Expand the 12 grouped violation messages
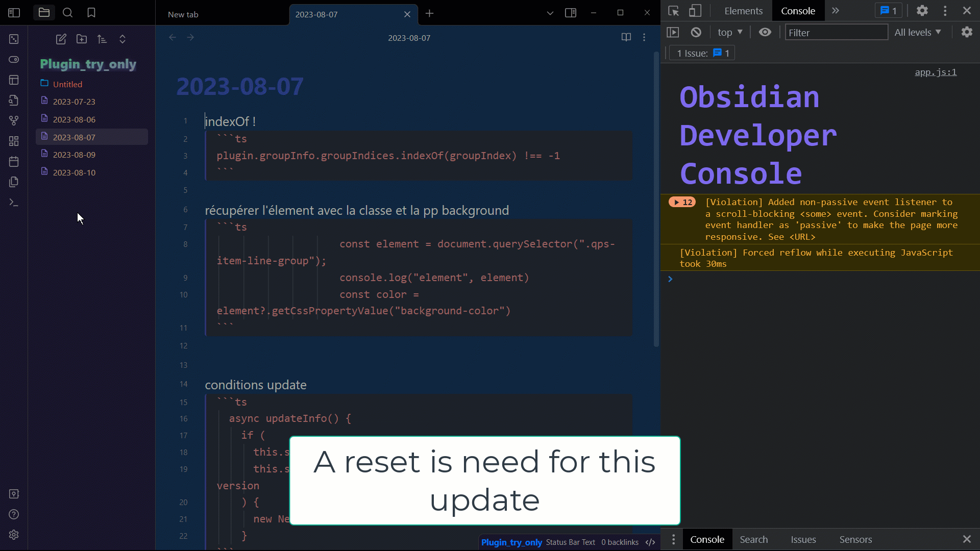Image resolution: width=980 pixels, height=551 pixels. coord(682,202)
